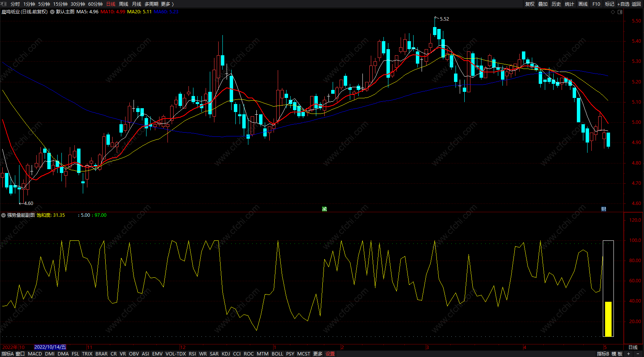The width and height of the screenshot is (644, 357).
Task: Switch to the 周线 weekly period tab
Action: click(124, 4)
